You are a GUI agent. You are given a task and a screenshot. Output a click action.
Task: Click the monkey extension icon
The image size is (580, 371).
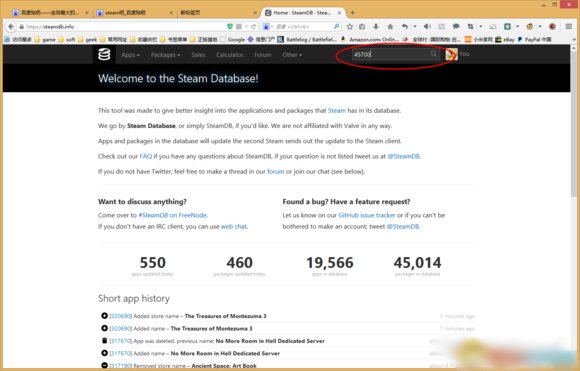[x=530, y=27]
